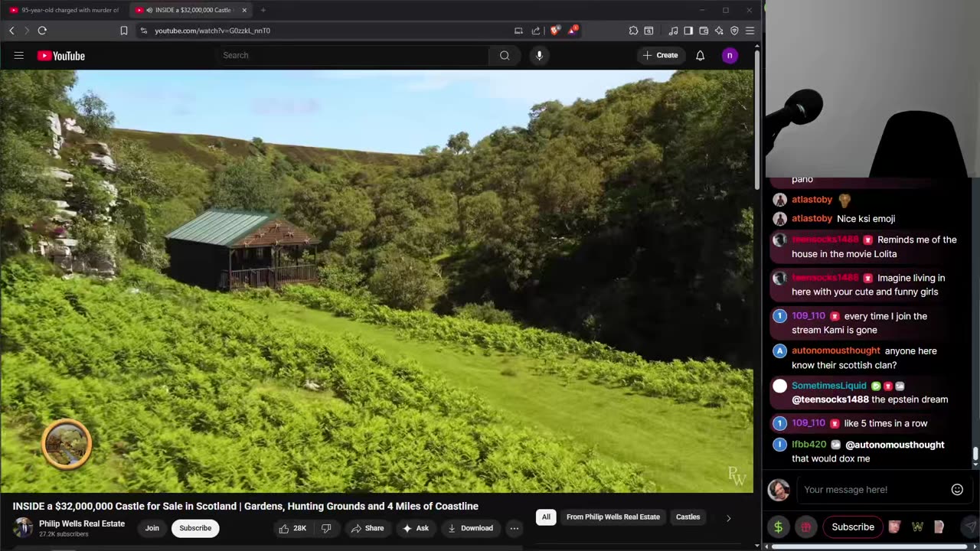The width and height of the screenshot is (980, 551).
Task: Insert the W emote in chat
Action: point(917,527)
